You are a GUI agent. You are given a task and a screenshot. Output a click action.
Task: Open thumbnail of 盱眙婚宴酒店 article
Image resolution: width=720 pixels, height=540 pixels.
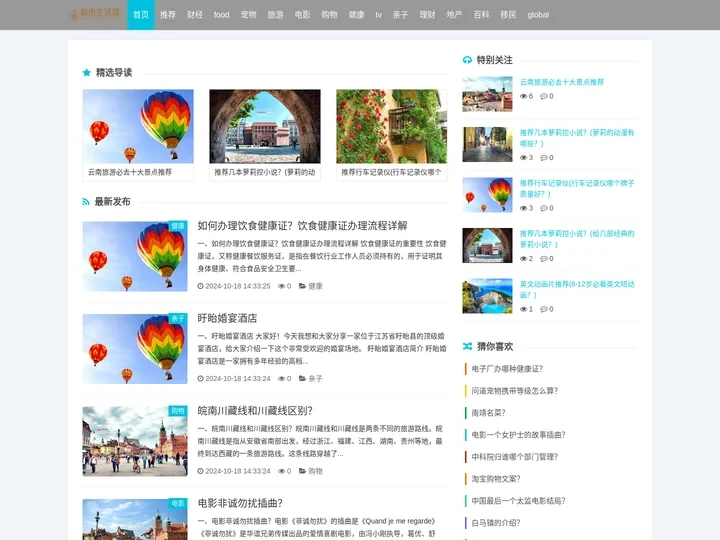[135, 349]
